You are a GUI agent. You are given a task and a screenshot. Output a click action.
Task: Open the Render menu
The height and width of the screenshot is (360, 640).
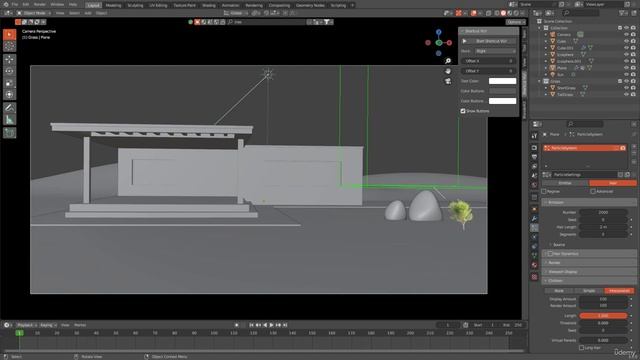[40, 4]
